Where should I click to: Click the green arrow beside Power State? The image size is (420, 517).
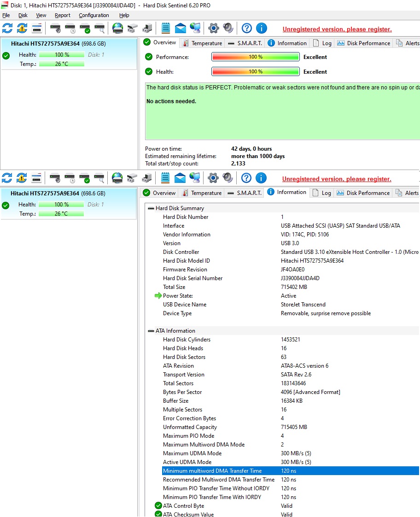pyautogui.click(x=158, y=296)
